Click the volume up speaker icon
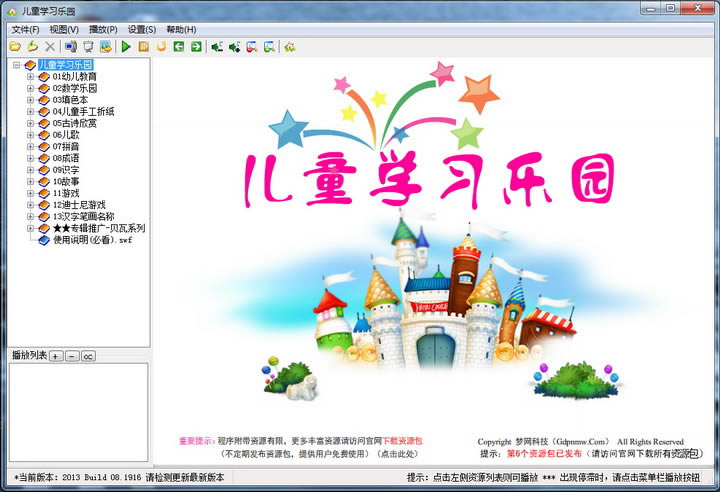 [x=234, y=46]
